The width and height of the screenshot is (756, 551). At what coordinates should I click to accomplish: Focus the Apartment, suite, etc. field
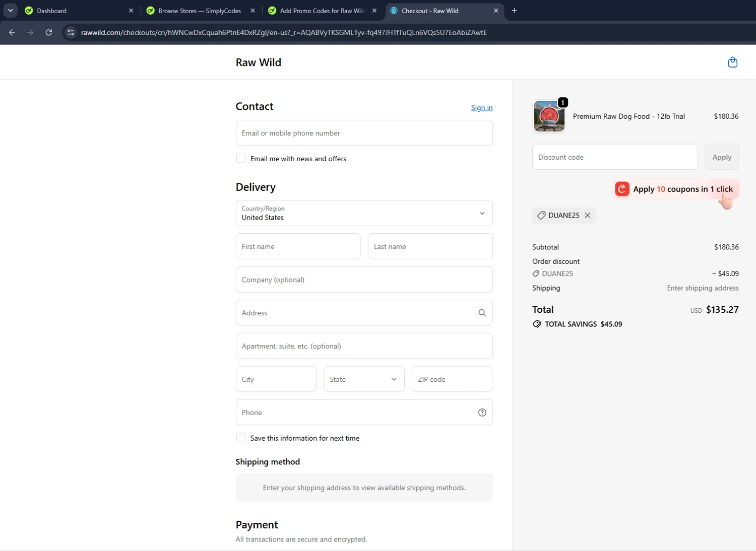click(364, 346)
